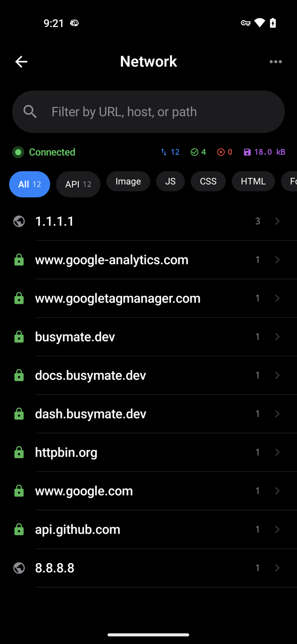This screenshot has width=297, height=644.
Task: Open docs.busymate.dev host entry
Action: [148, 375]
